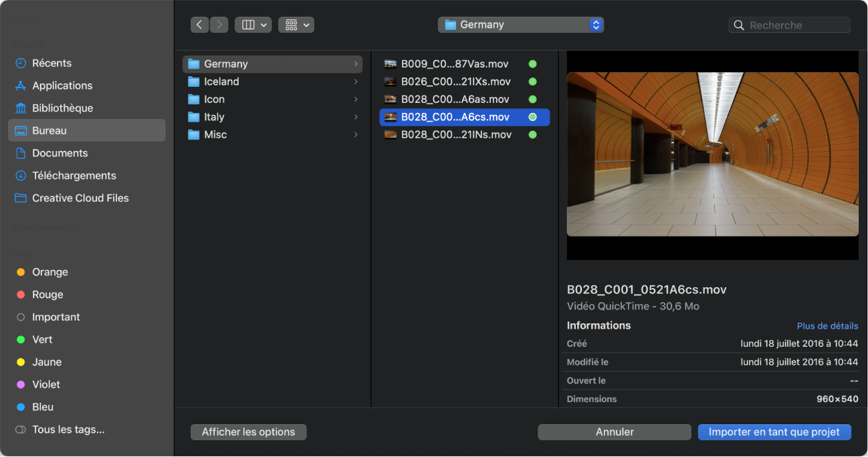This screenshot has height=457, width=868.
Task: Click Importer en tant que projet
Action: [x=774, y=432]
